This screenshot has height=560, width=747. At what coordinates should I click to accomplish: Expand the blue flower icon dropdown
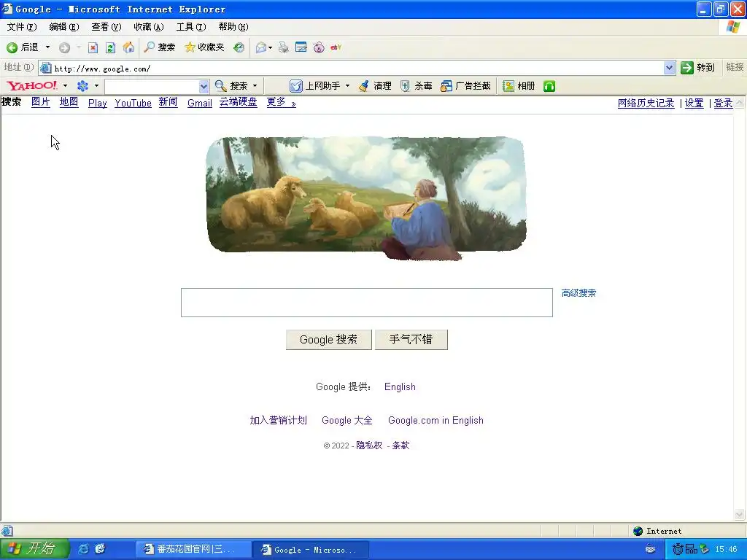point(96,86)
